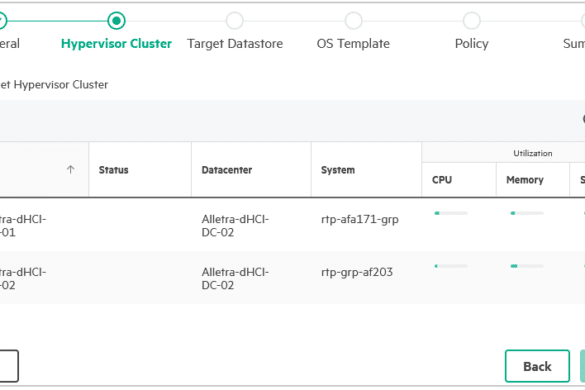Select the Hypervisor Cluster wizard step
Image resolution: width=585 pixels, height=390 pixels.
point(116,44)
